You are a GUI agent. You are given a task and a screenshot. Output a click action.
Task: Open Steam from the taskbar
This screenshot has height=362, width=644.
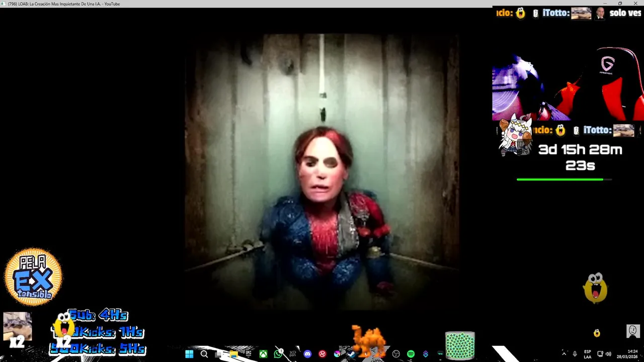[x=352, y=354]
